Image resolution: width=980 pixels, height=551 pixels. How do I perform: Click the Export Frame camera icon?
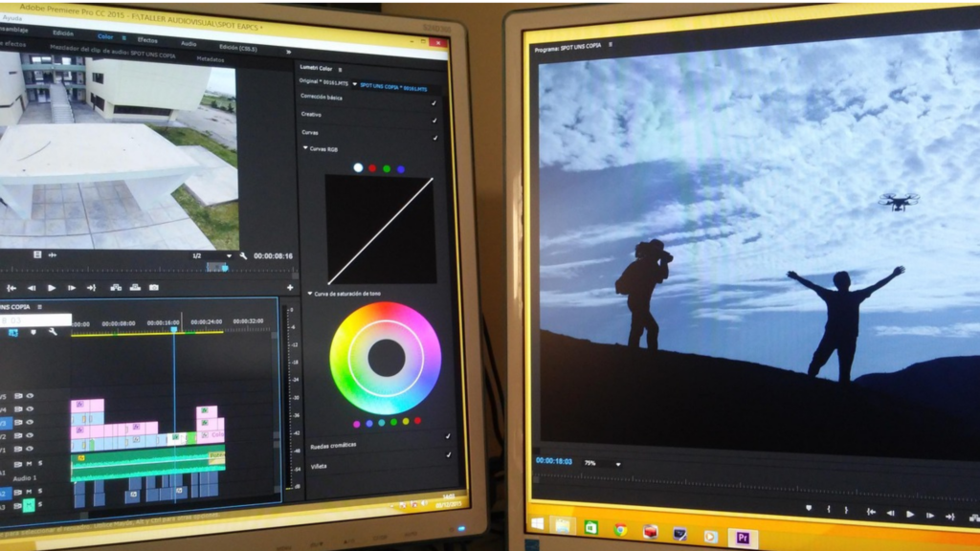point(154,287)
